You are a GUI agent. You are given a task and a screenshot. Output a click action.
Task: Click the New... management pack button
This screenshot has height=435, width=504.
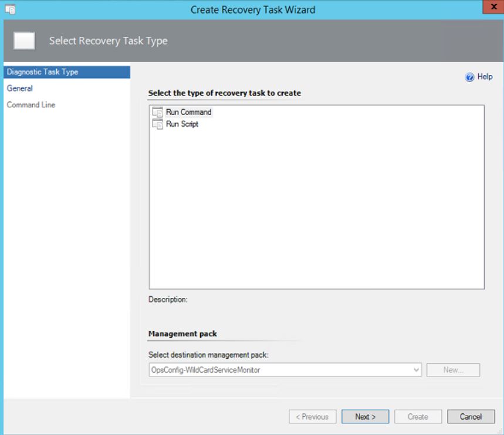click(x=453, y=370)
